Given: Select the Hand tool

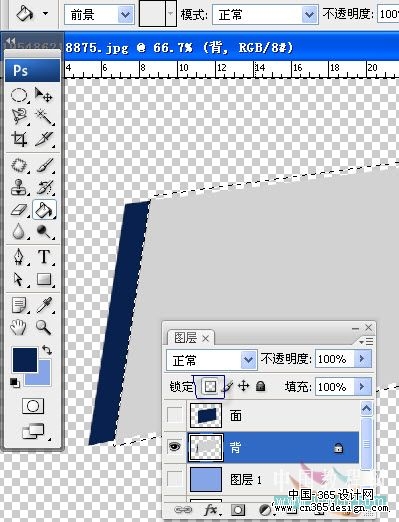Looking at the screenshot, I should [x=18, y=327].
